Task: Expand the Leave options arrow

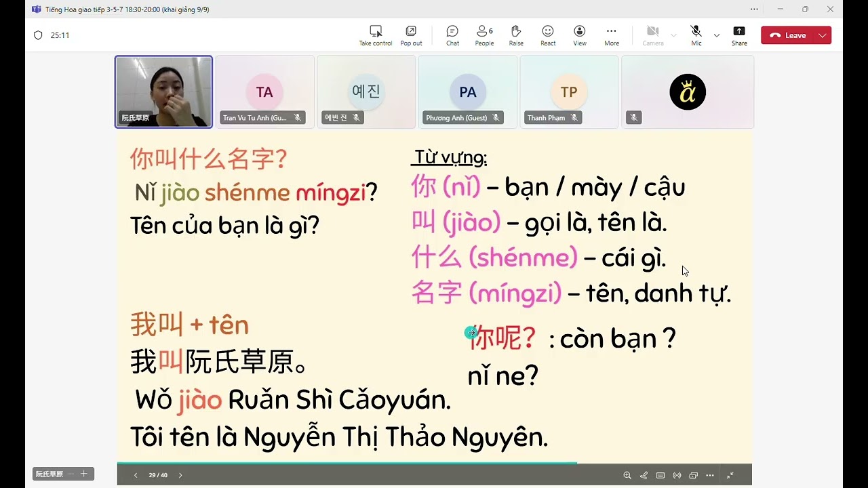Action: [823, 35]
